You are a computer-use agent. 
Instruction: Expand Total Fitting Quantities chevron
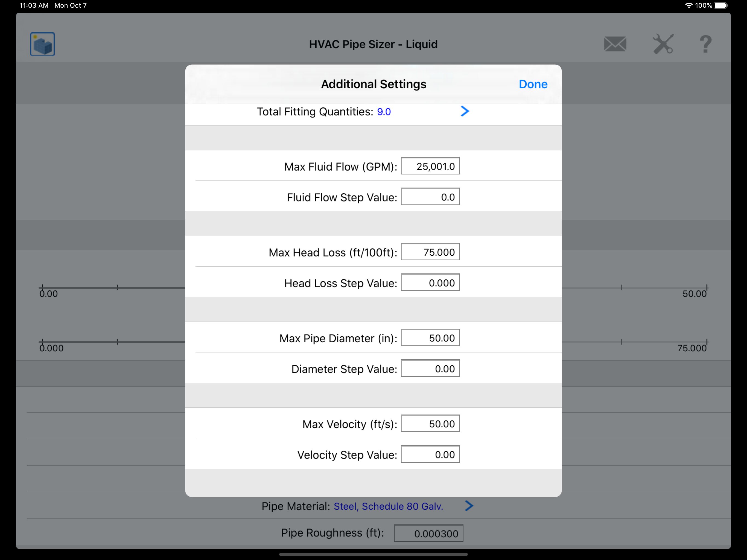click(x=465, y=111)
